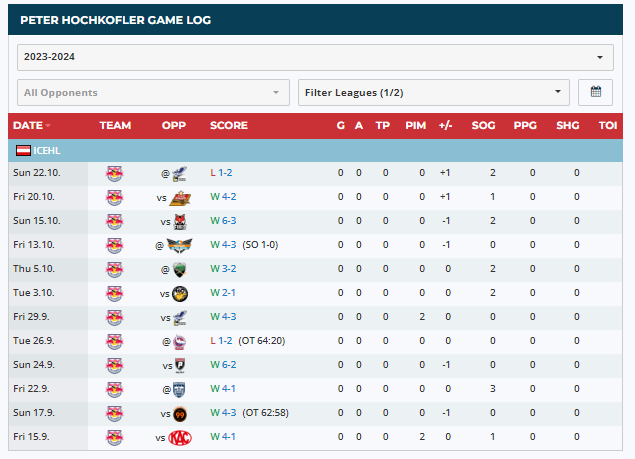This screenshot has height=459, width=635.
Task: Open the Filter Leagues (1/2) dropdown
Action: pos(433,93)
